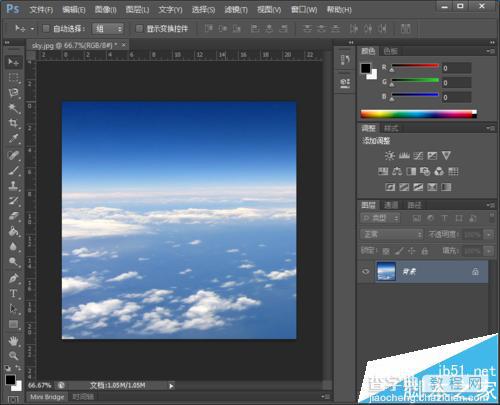
Task: Toggle lock transparent pixels
Action: [x=386, y=251]
